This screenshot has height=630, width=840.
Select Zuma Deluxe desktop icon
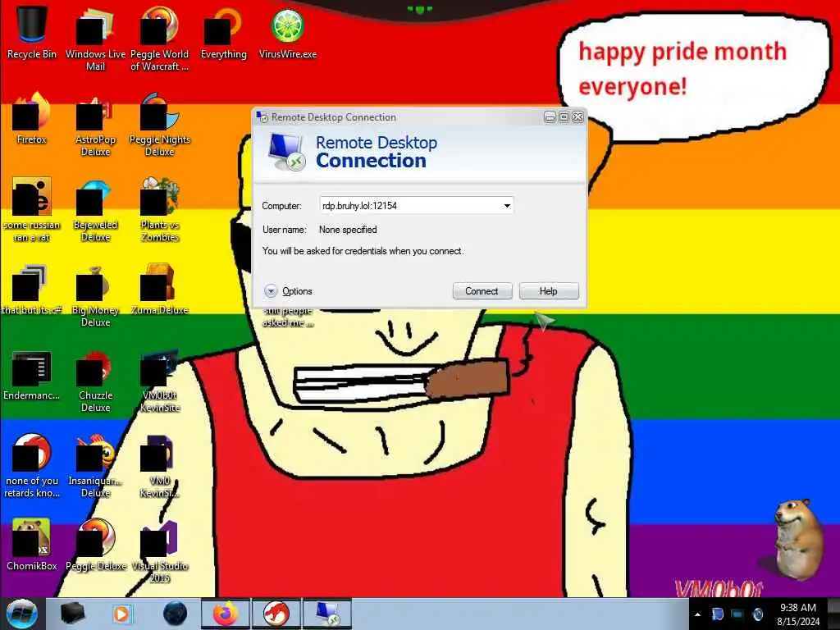(x=160, y=289)
